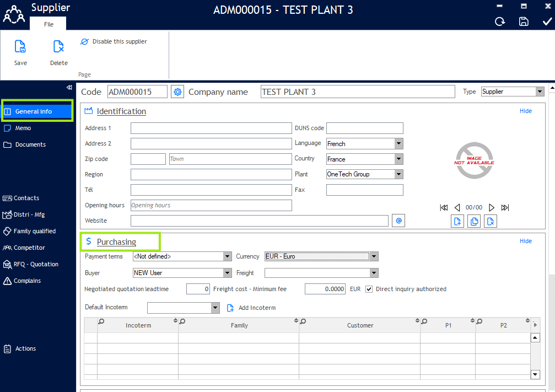555x392 pixels.
Task: Click the gear icon beside the Code field
Action: point(177,92)
